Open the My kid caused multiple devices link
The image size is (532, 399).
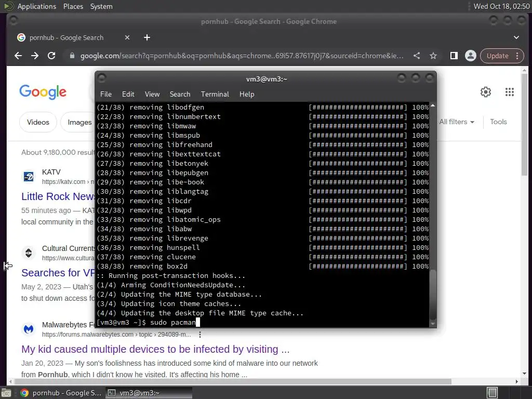point(155,349)
